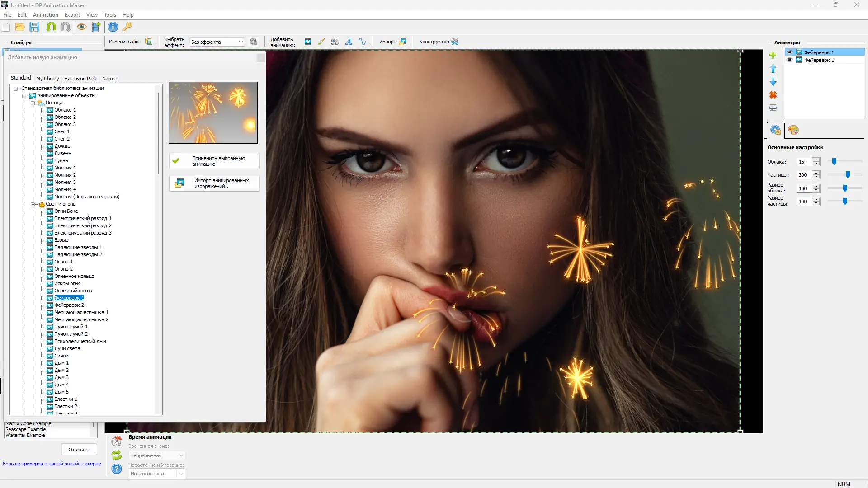Collapse the Погода tree folder

click(x=33, y=103)
